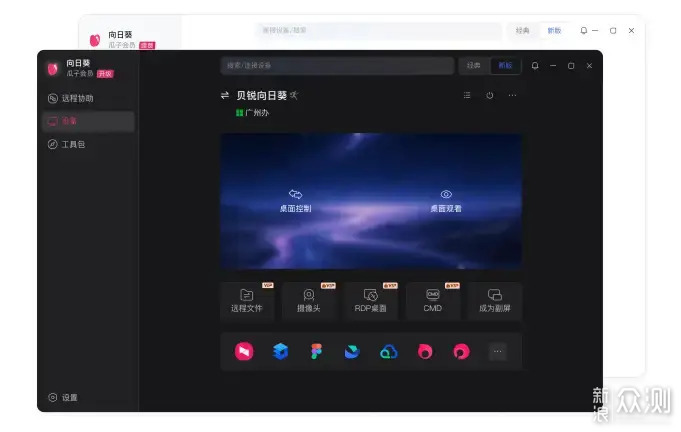Click sunflower logo in background light window
681x432 pixels.
point(95,40)
